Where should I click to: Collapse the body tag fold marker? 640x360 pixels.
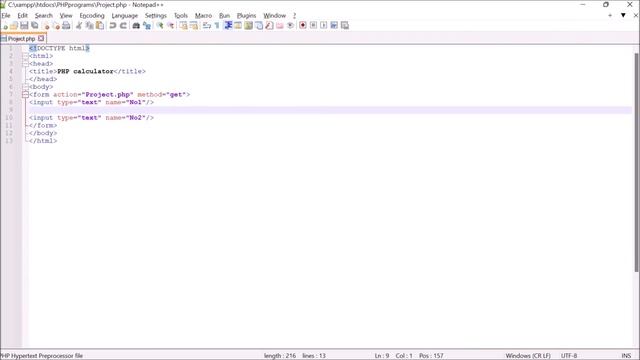click(x=25, y=87)
